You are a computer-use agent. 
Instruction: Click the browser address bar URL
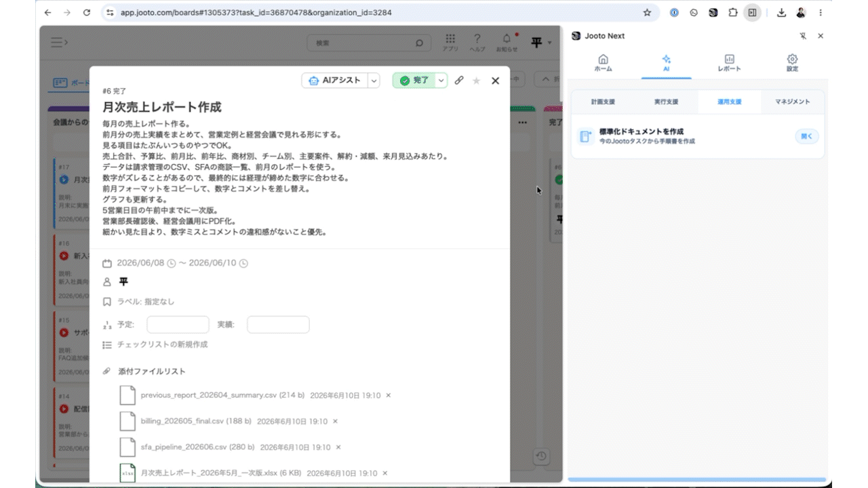(256, 12)
